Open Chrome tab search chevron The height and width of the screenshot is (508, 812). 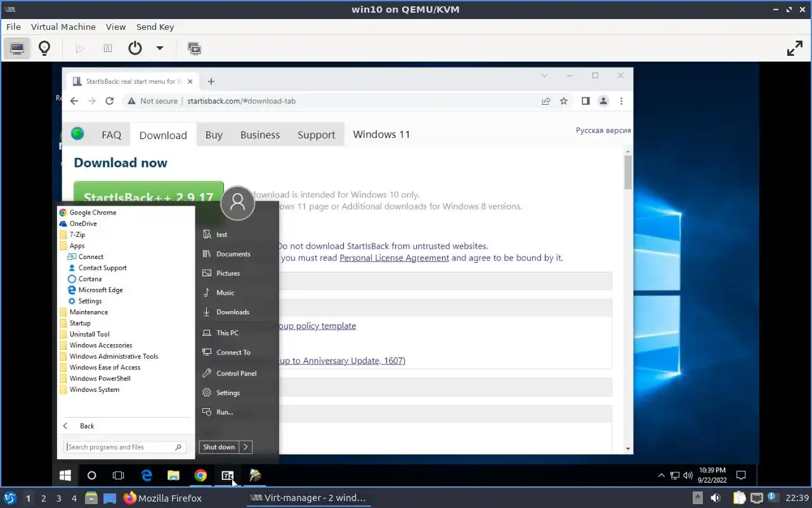coord(544,76)
